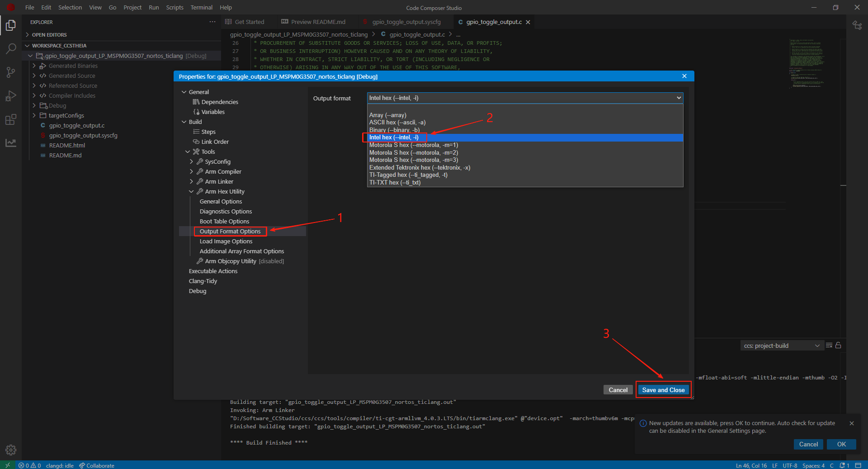
Task: Expand Open Editors section in explorer
Action: pos(28,35)
